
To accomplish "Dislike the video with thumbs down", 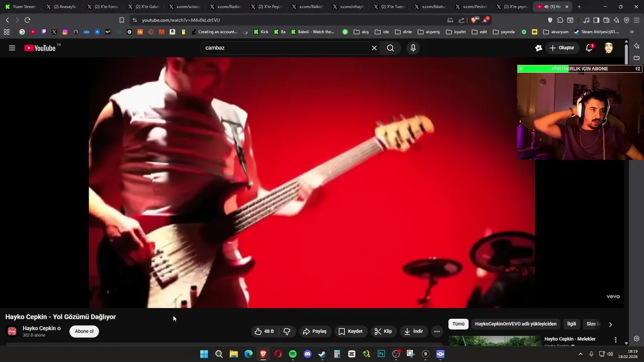I will coord(287,331).
